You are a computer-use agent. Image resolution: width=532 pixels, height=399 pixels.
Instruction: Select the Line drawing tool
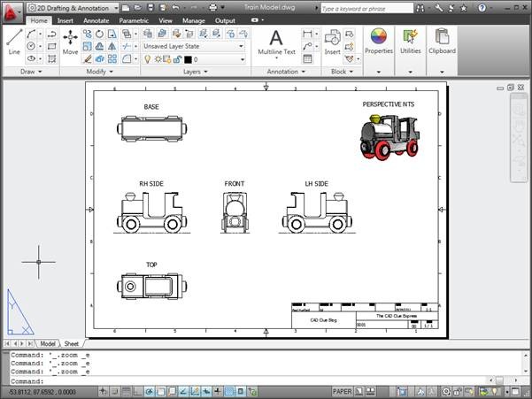[x=14, y=42]
